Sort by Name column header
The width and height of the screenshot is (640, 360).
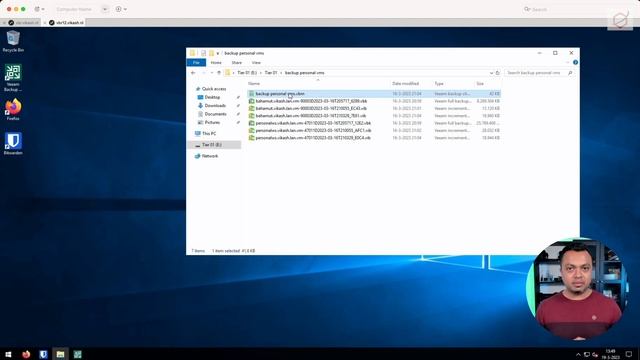pyautogui.click(x=254, y=84)
